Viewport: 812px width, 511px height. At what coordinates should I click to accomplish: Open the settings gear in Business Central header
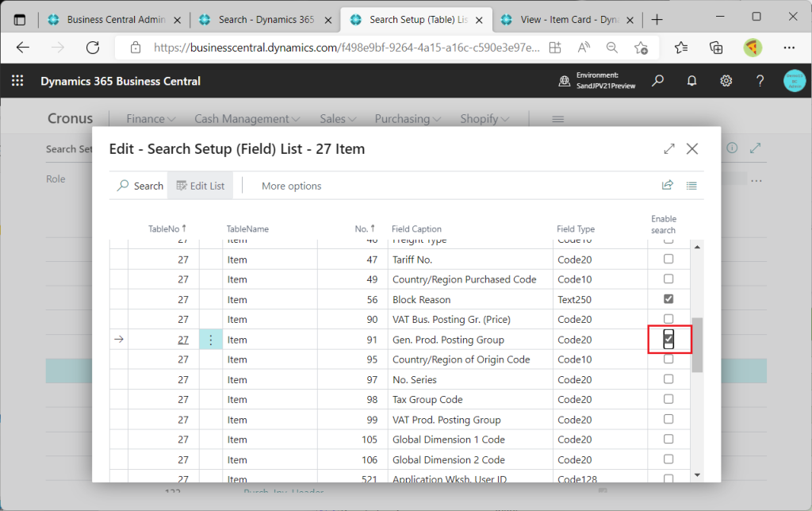click(x=726, y=81)
